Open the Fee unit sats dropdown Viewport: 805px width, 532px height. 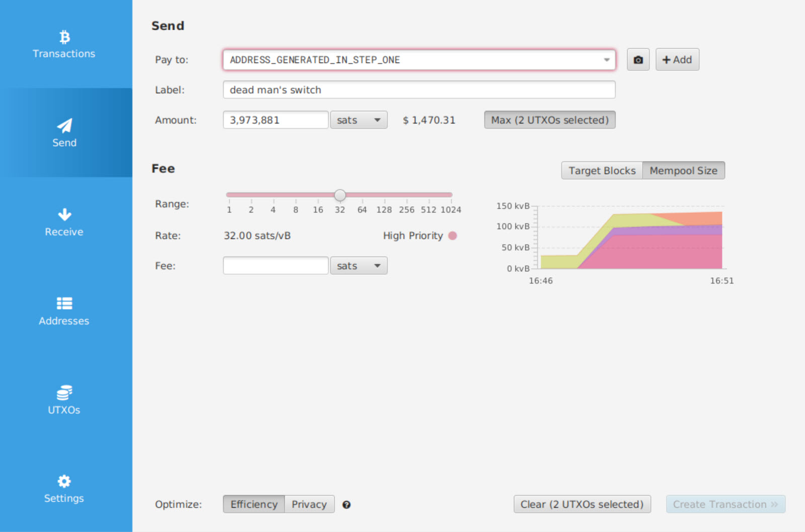pos(358,266)
